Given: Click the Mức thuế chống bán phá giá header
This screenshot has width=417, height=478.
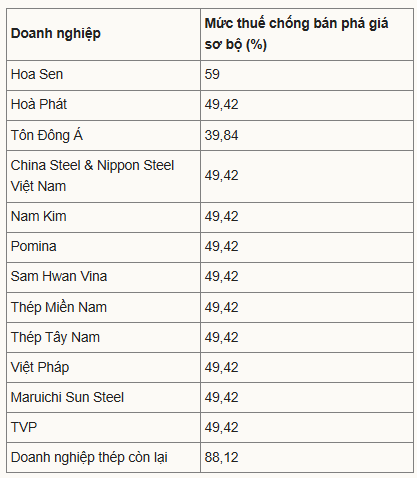Looking at the screenshot, I should (x=296, y=34).
